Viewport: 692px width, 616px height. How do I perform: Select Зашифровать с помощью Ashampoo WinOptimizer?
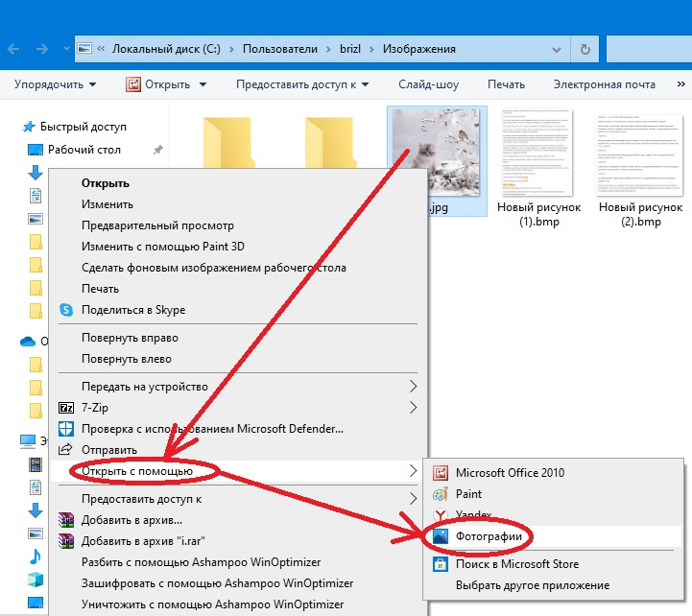tap(238, 583)
